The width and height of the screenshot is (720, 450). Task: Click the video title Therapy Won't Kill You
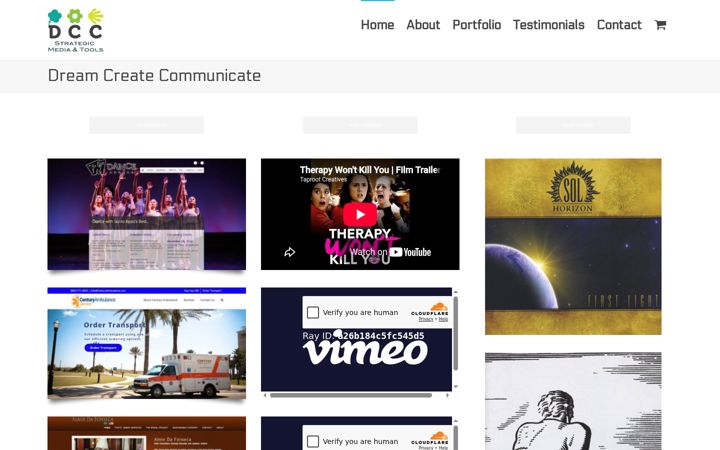370,170
